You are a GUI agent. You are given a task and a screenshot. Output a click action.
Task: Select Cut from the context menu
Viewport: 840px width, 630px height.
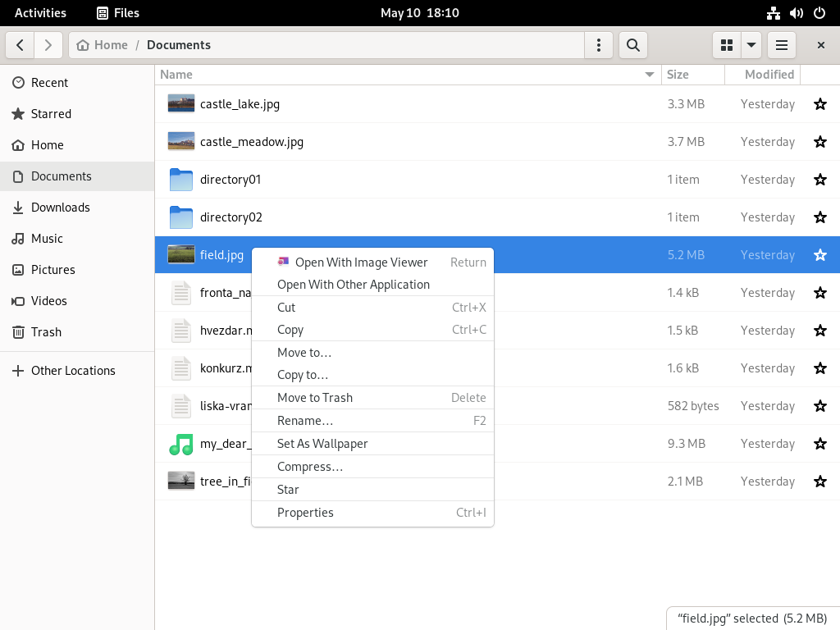click(x=373, y=308)
